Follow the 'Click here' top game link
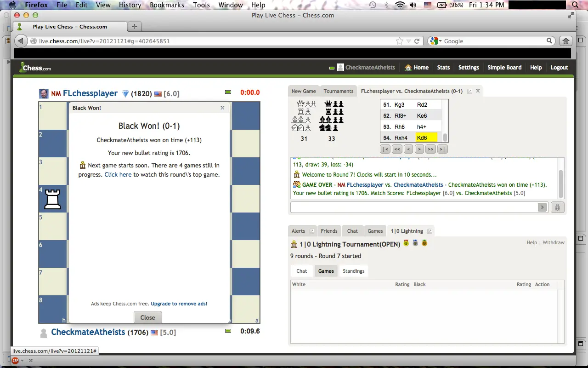The width and height of the screenshot is (588, 368). (x=118, y=175)
